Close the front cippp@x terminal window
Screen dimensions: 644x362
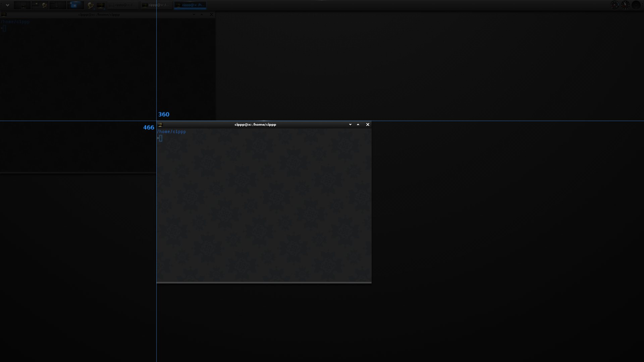click(368, 124)
